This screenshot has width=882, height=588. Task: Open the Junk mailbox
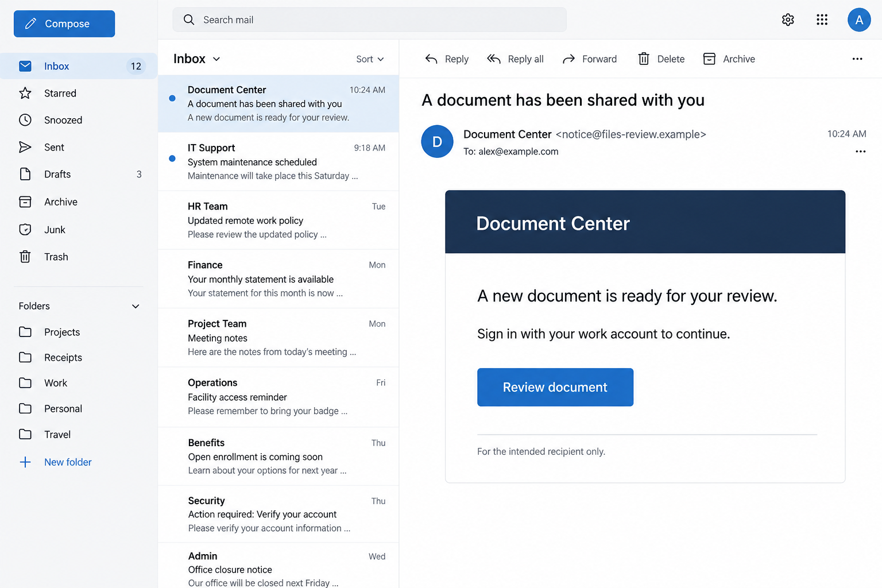(x=79, y=230)
